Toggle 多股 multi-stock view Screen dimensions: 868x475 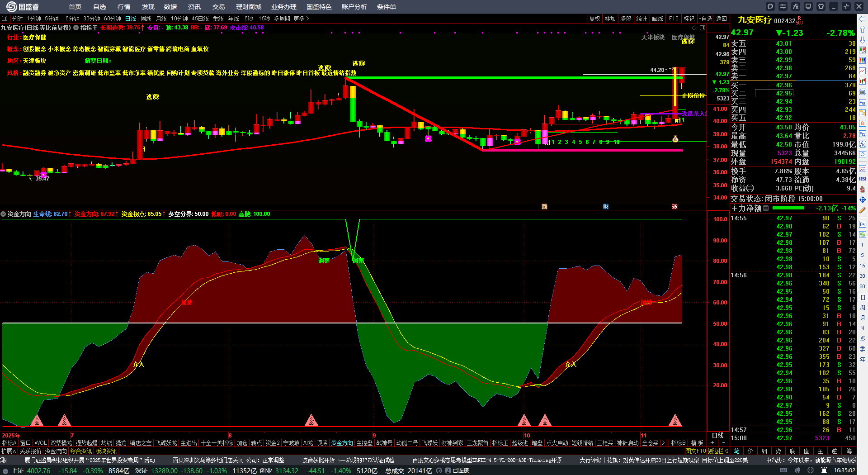click(626, 19)
